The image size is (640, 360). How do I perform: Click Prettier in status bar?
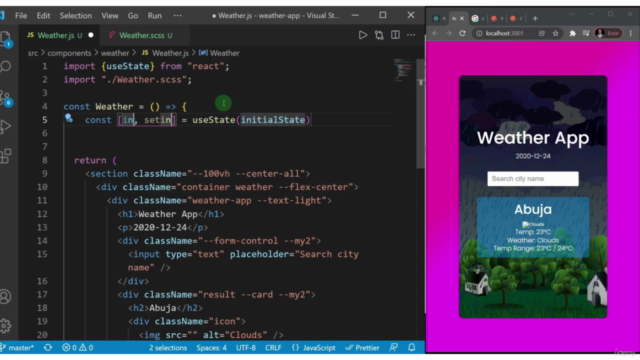[x=362, y=348]
